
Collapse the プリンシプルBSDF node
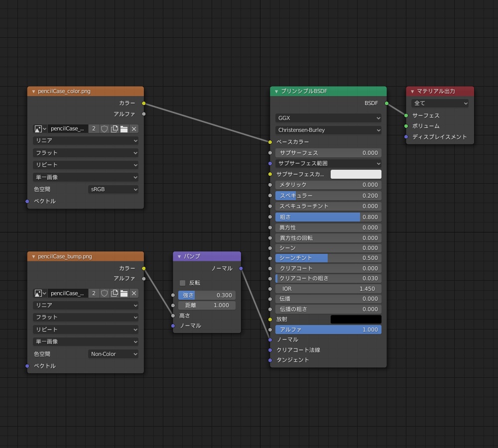pyautogui.click(x=276, y=92)
